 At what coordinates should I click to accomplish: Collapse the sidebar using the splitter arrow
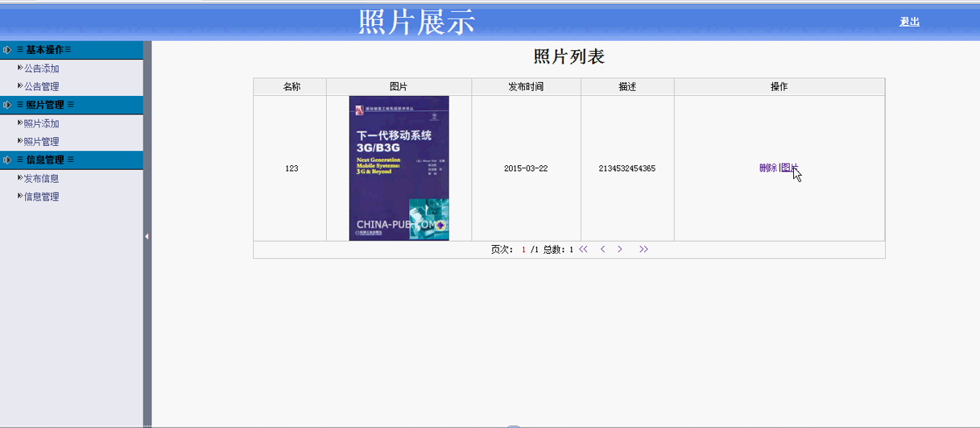pyautogui.click(x=147, y=236)
